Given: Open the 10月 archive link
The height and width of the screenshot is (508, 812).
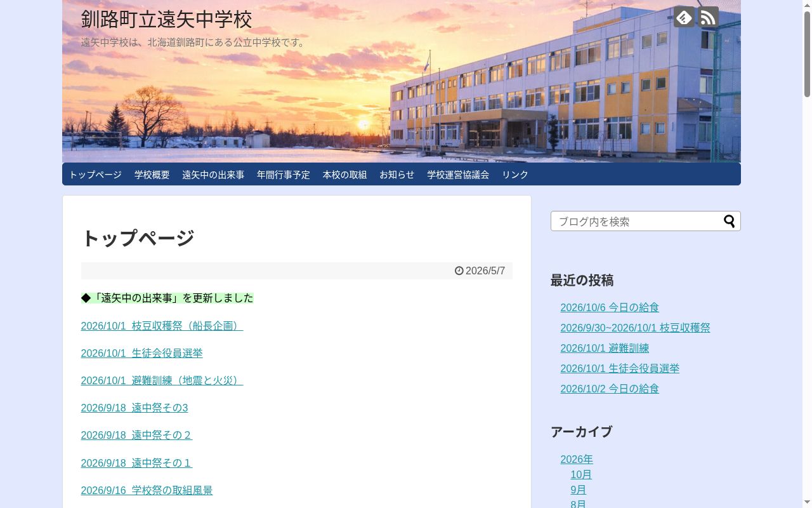Looking at the screenshot, I should 581,474.
